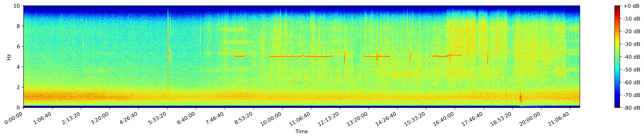Click the 21:06:40 time tick label
644x138 pixels.
(559, 119)
